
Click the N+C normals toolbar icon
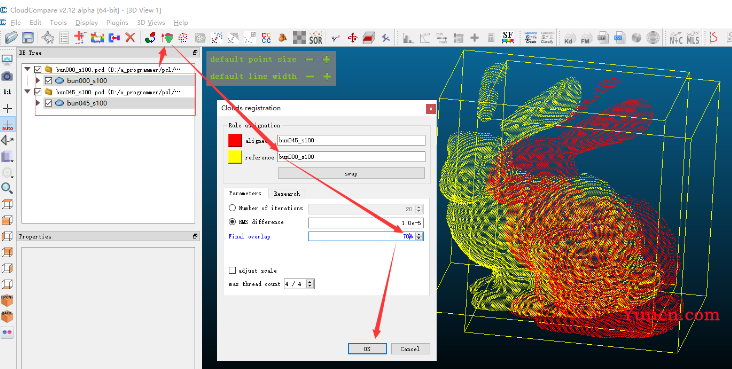[x=676, y=38]
